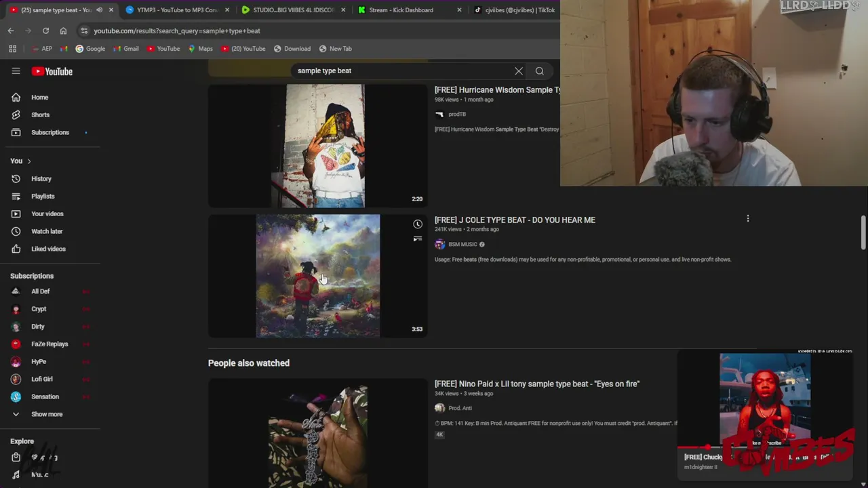This screenshot has height=488, width=868.
Task: Open the J Cole type beat thumbnail
Action: (x=317, y=276)
